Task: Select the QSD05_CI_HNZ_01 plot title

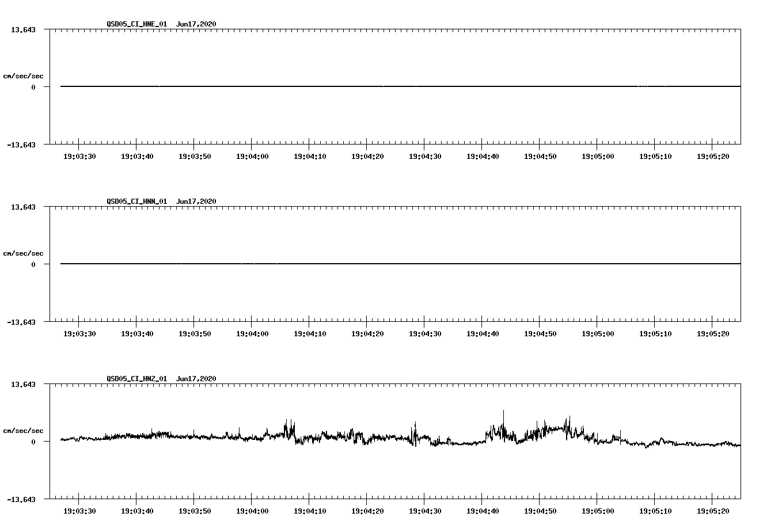Action: coord(136,379)
